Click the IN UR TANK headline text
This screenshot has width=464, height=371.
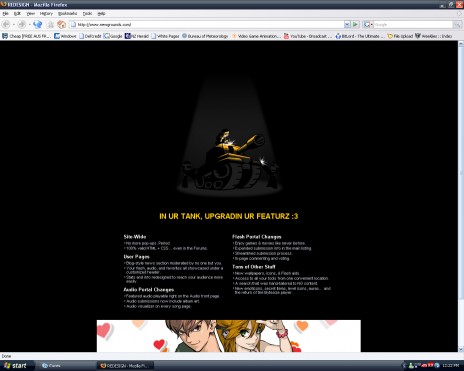229,216
